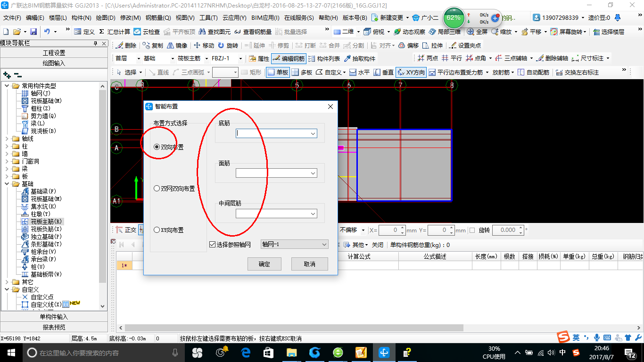Expand the 轴线 tree folder

pos(7,139)
